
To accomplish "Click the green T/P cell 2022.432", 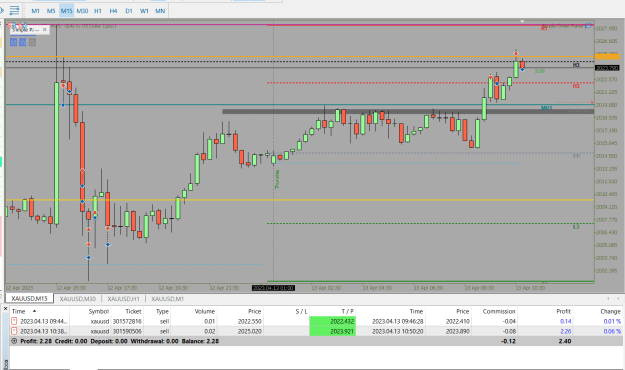I will [x=332, y=321].
